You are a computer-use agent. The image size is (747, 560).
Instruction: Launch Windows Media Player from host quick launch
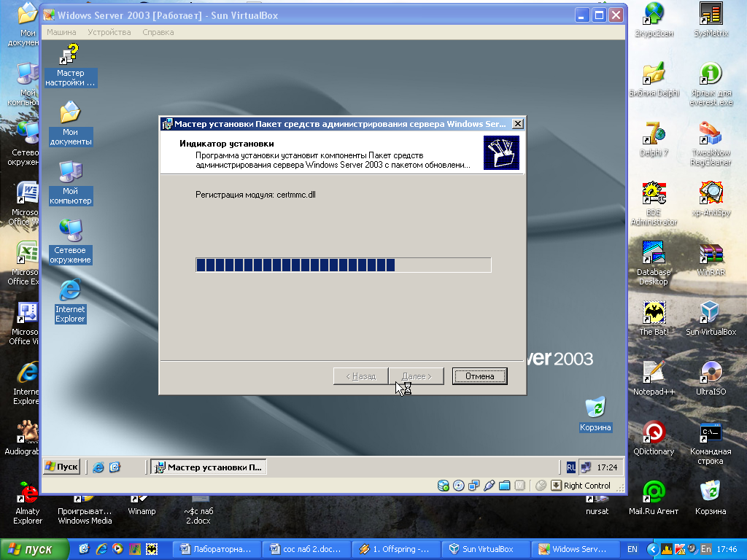(117, 549)
